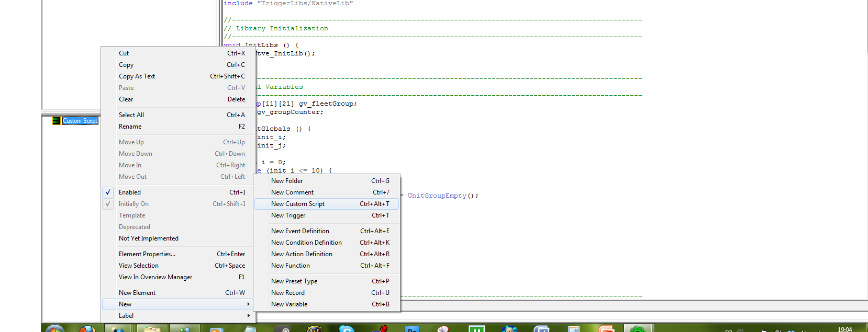868x332 pixels.
Task: Open Skype from the taskbar
Action: [x=346, y=328]
